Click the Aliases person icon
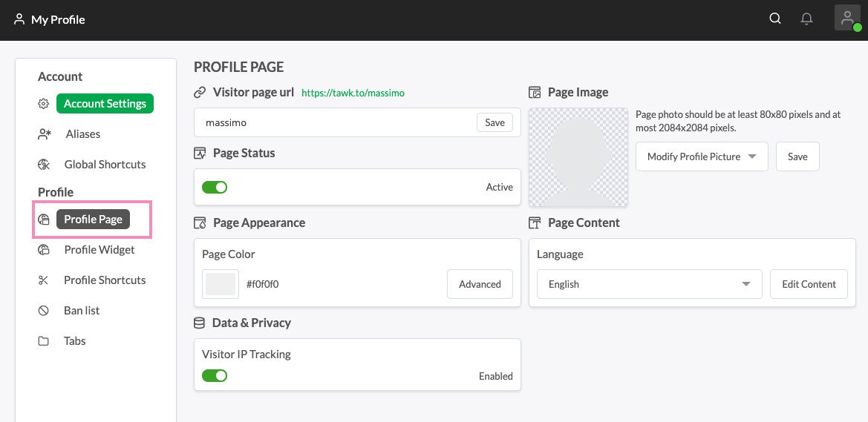 click(x=44, y=134)
